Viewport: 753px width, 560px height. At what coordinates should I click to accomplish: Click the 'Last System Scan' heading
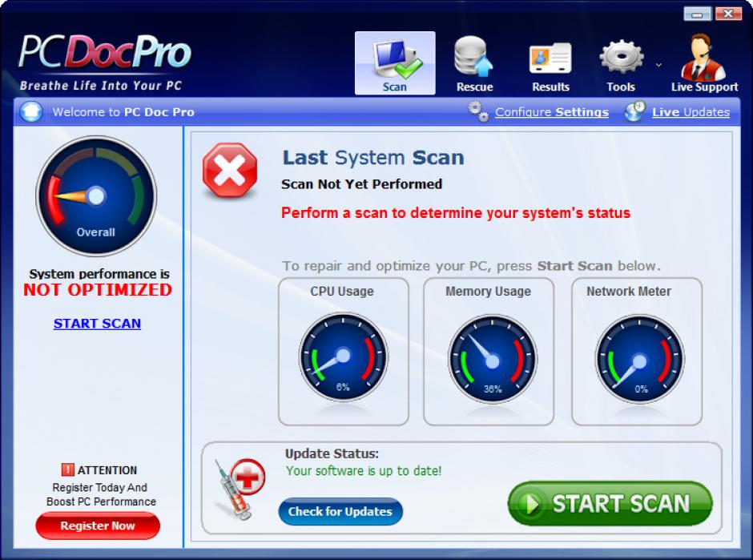point(373,158)
